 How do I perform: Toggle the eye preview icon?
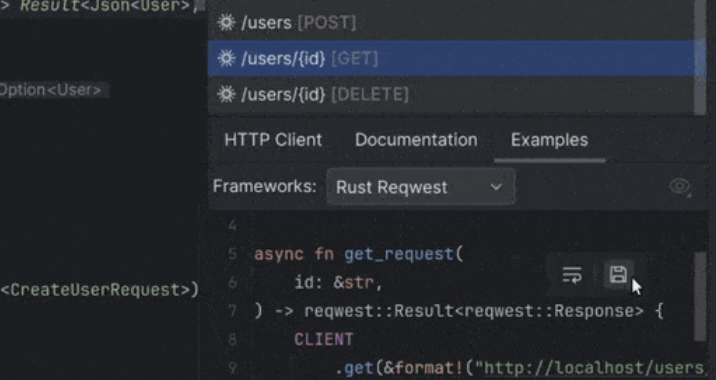click(x=680, y=187)
